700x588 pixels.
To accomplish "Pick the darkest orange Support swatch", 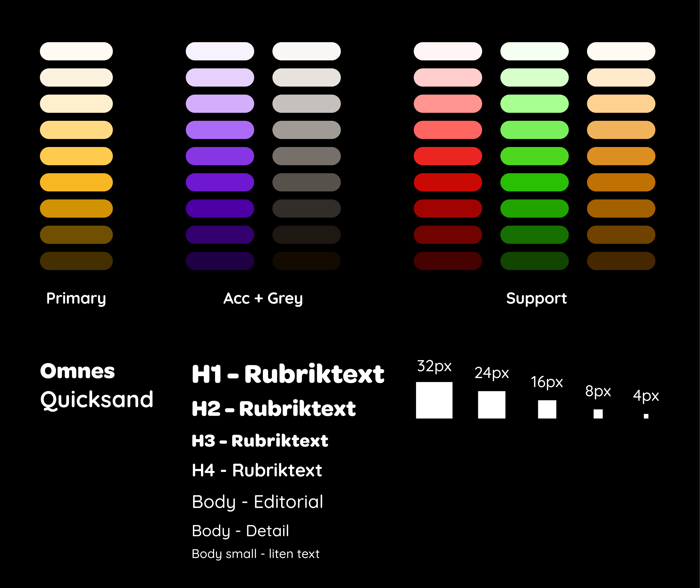I will tap(621, 261).
